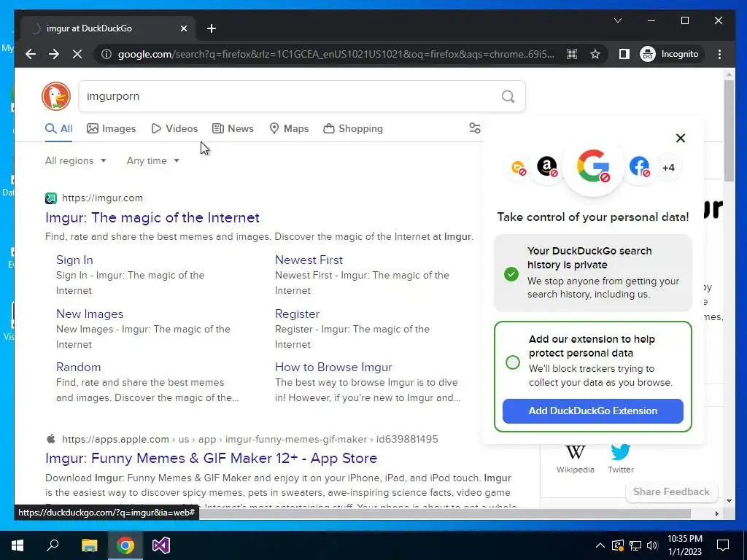This screenshot has width=747, height=560.
Task: Click the Wikipedia icon link
Action: tap(575, 459)
